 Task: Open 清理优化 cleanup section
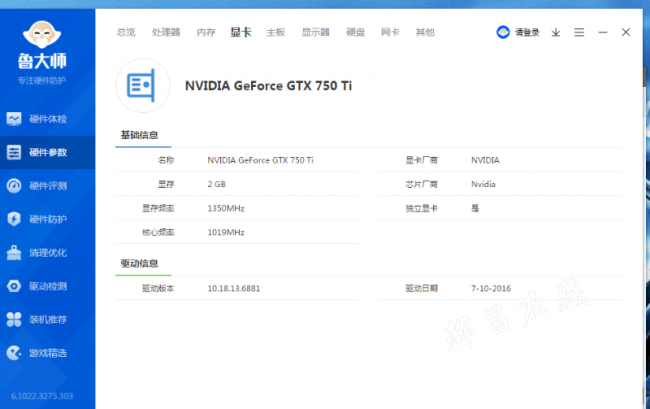[x=47, y=253]
